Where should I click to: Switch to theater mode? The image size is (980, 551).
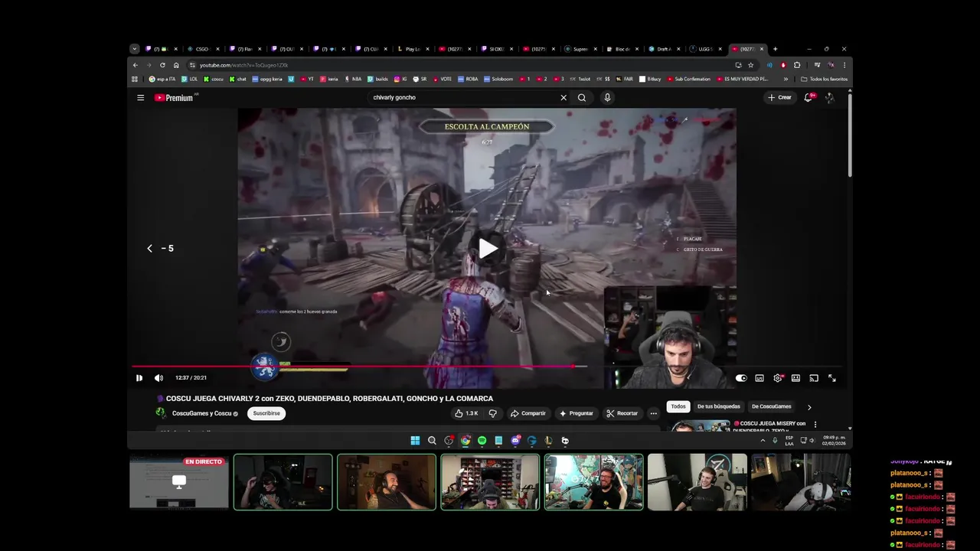tap(796, 378)
